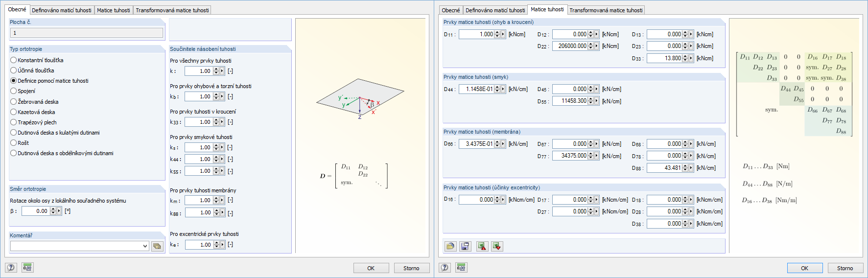This screenshot has width=868, height=278.
Task: Switch to Matice tuhosti tab, left dialog
Action: click(114, 10)
